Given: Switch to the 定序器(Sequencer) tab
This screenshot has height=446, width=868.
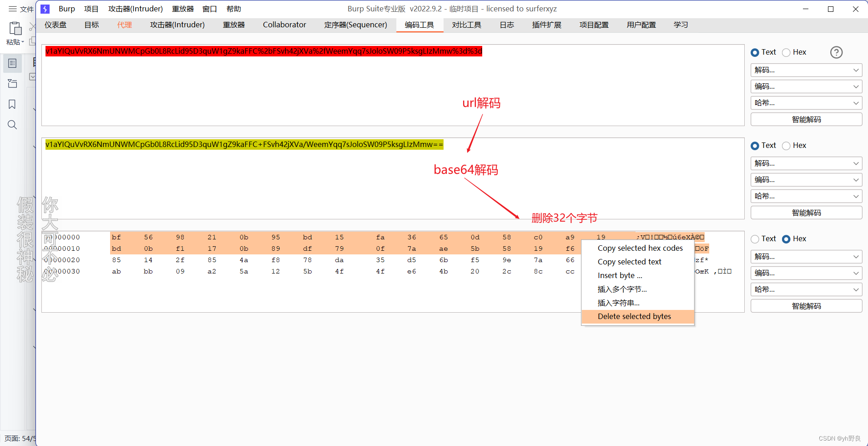Looking at the screenshot, I should 356,25.
